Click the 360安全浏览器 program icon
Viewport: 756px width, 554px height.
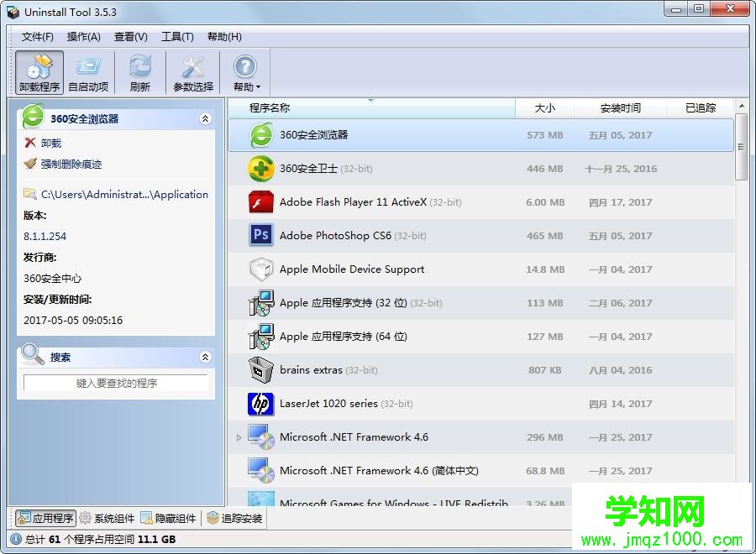[260, 134]
